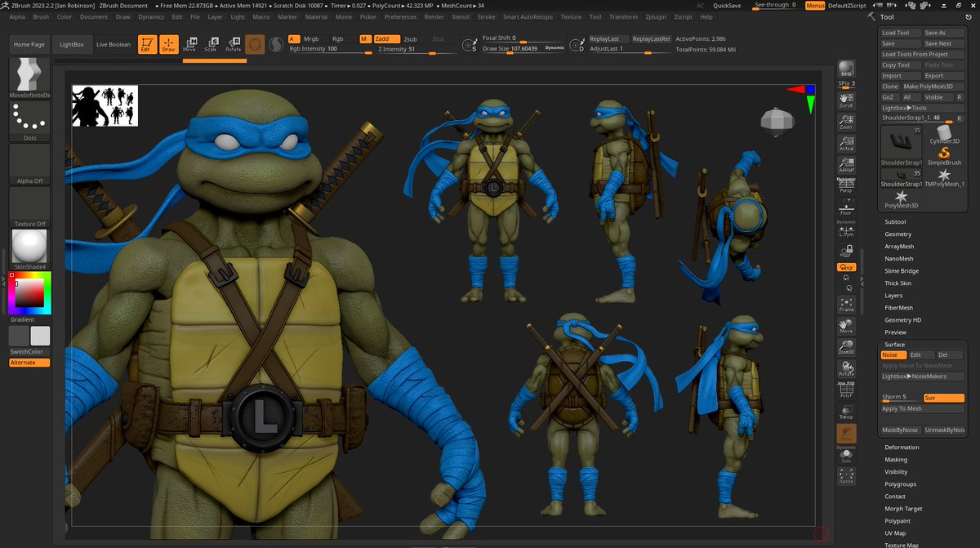Select the Scale transform tool

click(211, 45)
